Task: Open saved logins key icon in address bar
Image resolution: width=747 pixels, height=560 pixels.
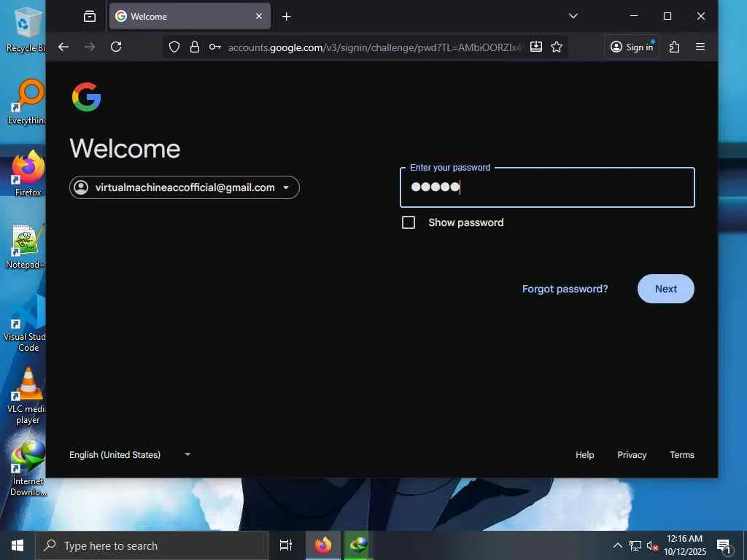Action: (x=215, y=47)
